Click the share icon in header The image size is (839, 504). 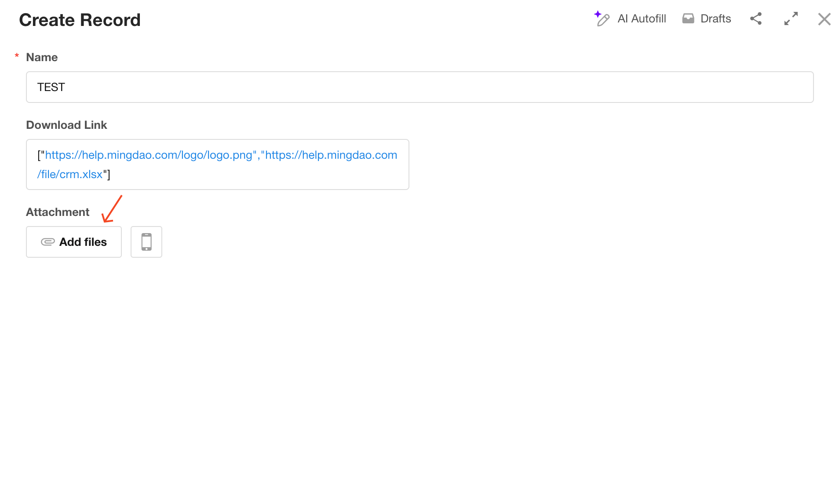click(x=755, y=18)
